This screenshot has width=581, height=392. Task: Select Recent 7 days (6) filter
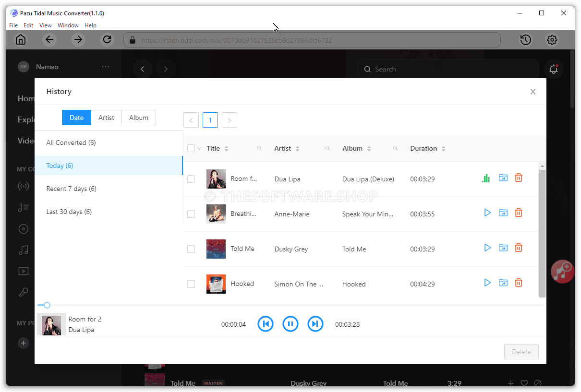click(109, 189)
